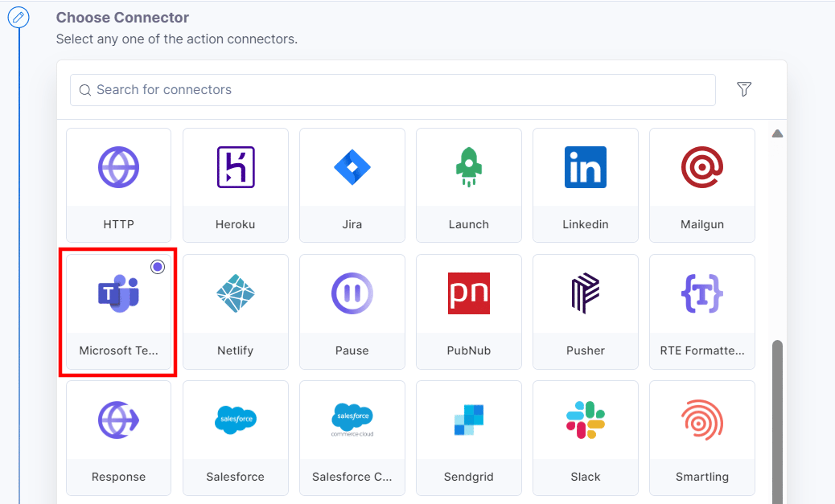
Task: Click the scrollbar up arrow
Action: coord(777,134)
